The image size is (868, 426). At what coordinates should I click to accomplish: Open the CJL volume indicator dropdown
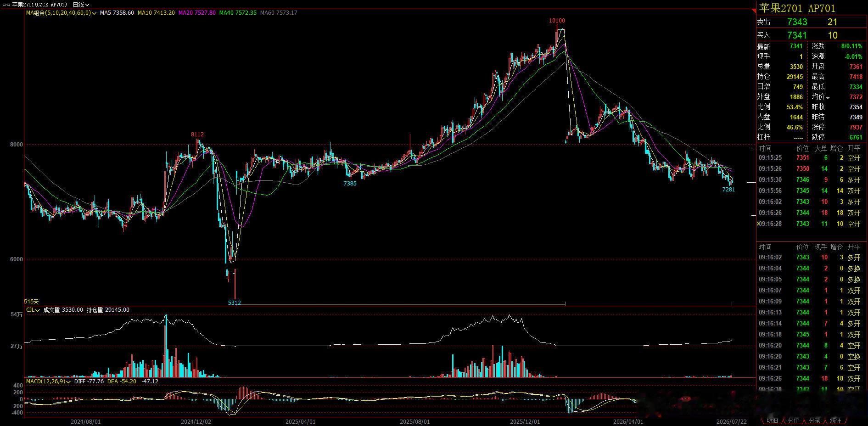point(33,310)
